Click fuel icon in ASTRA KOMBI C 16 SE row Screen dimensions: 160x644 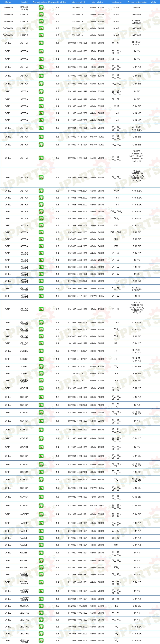coord(41,296)
